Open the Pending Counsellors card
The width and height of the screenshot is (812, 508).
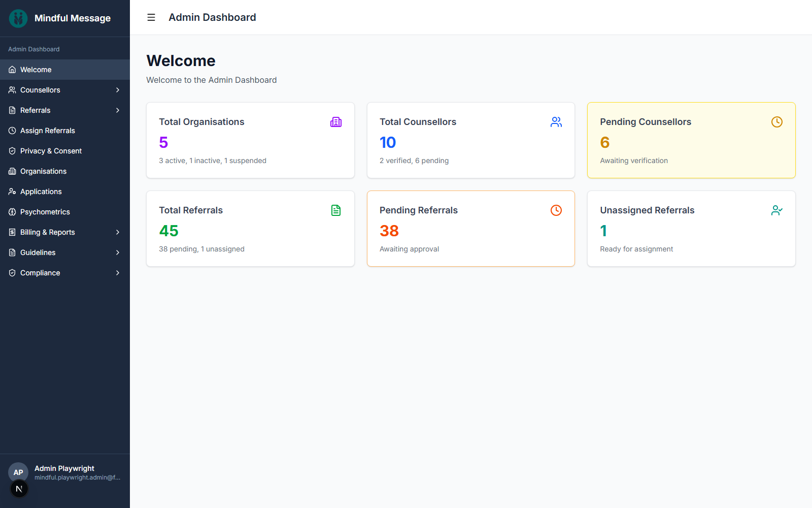pos(691,140)
